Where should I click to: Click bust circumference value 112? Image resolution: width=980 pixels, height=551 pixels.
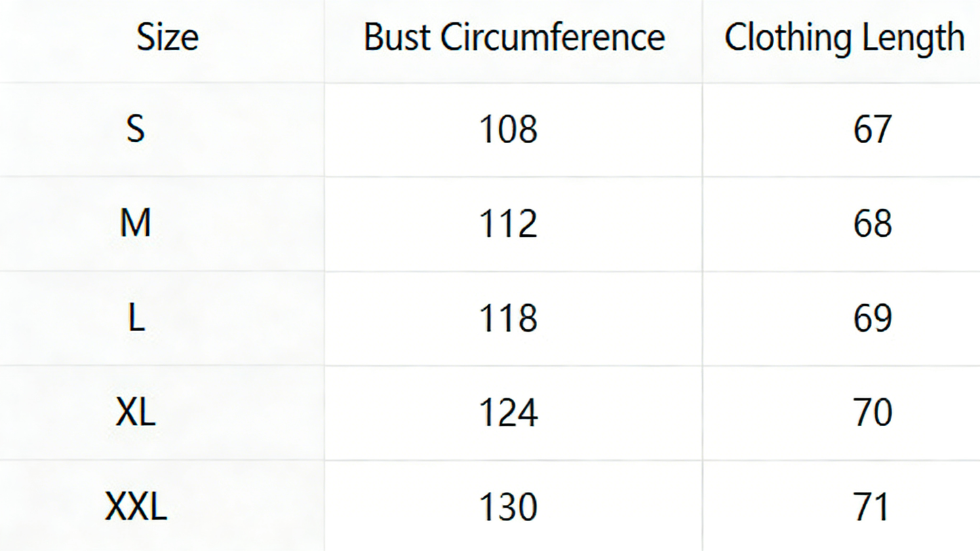508,223
